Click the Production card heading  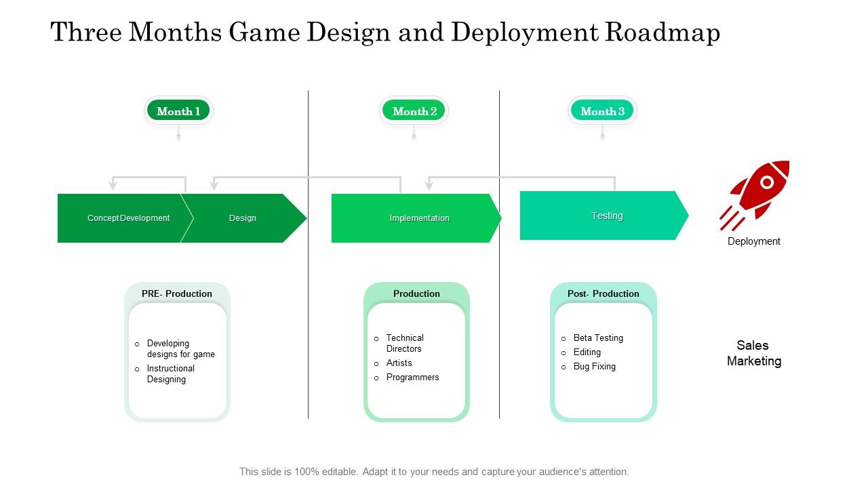click(x=416, y=293)
